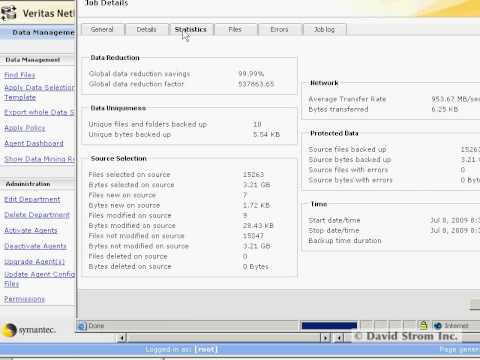Select the Statistics tab
Screen dimensions: 480x360
coord(191,29)
